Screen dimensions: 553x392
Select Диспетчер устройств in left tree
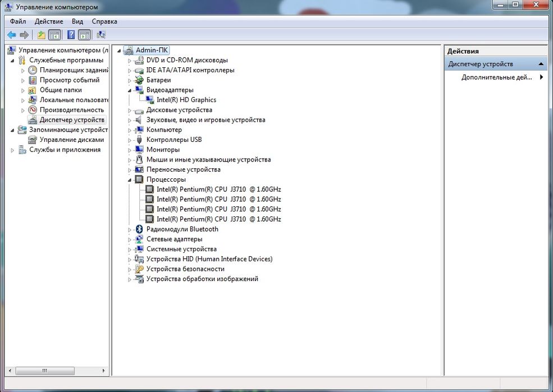point(72,120)
